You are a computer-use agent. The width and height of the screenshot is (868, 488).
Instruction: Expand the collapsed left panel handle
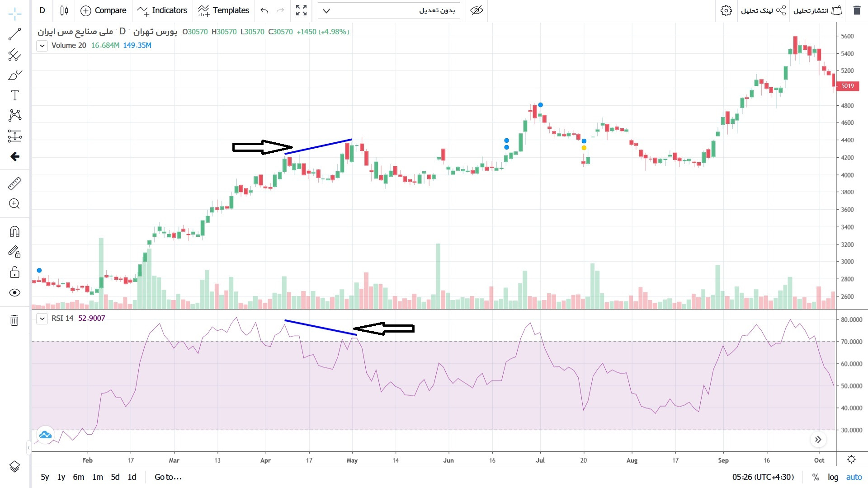pos(28,448)
